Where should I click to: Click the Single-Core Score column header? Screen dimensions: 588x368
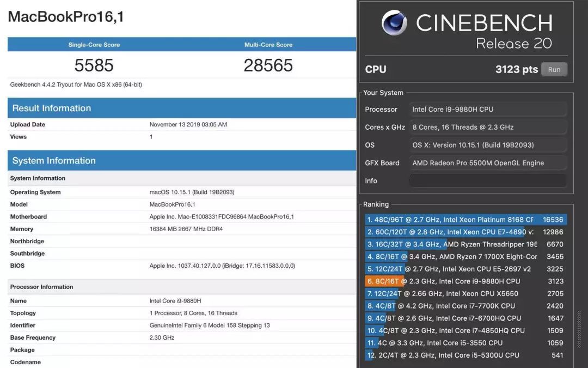[94, 45]
